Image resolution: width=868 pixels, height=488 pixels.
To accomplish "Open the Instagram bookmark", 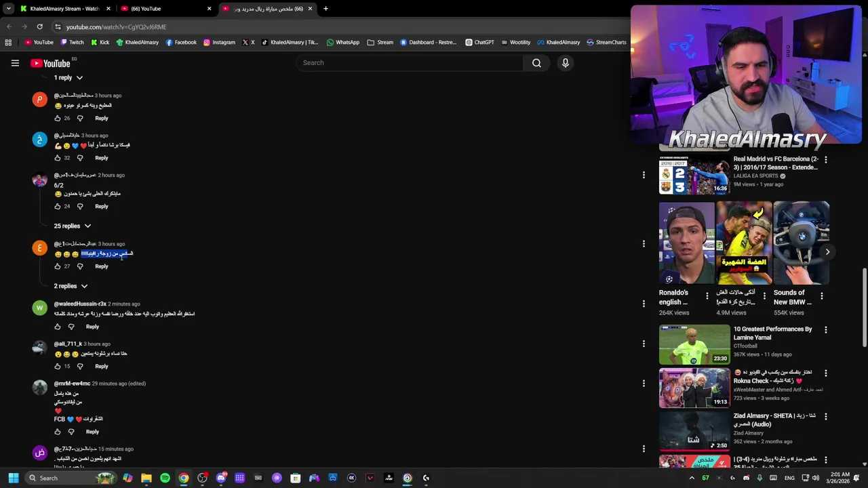I will pos(219,42).
